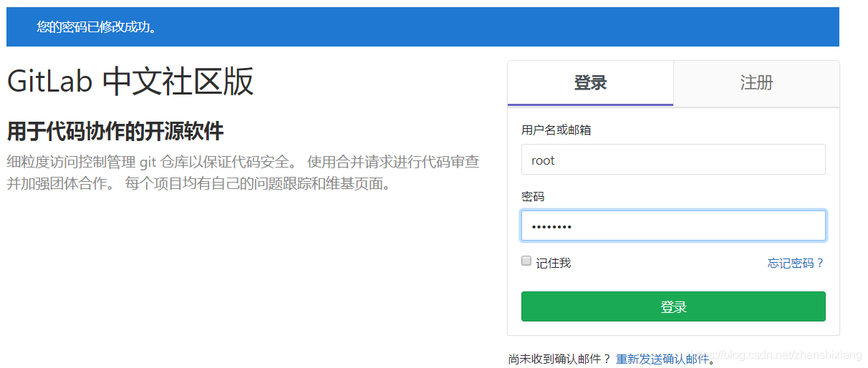Focus the 密码 password field
This screenshot has height=368, width=868.
pyautogui.click(x=673, y=226)
